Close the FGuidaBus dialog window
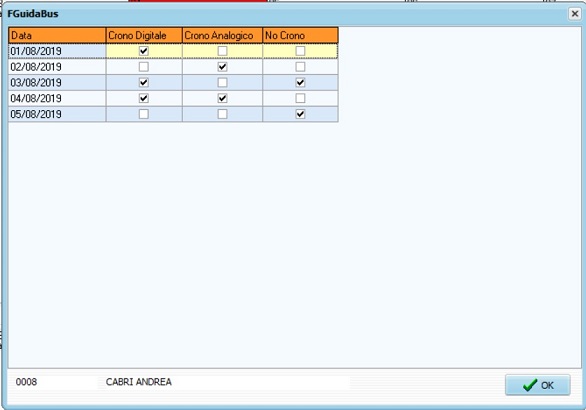Viewport: 586px width, 410px height. 574,14
